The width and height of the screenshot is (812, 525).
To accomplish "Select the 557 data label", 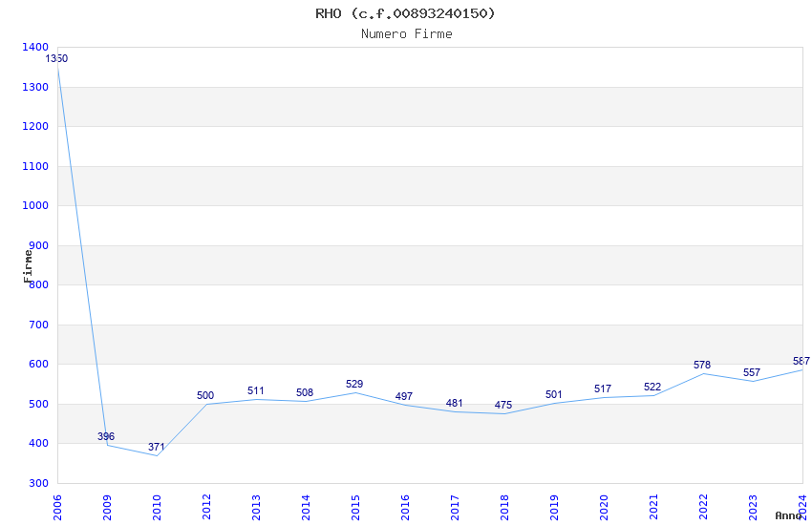I will [752, 373].
